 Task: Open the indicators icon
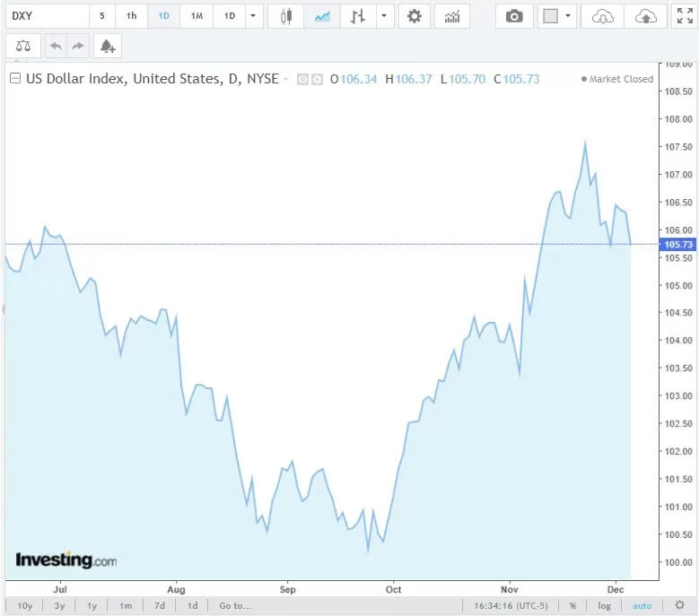coord(453,16)
